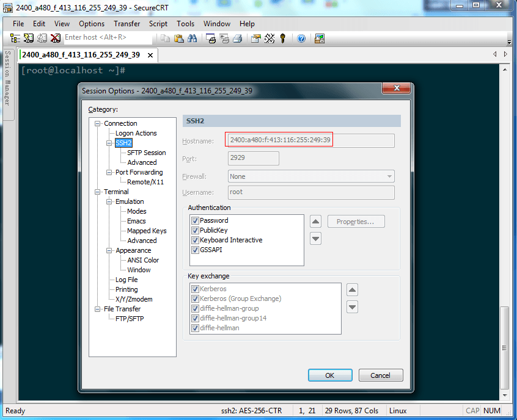
Task: Toggle the Keyboard Interactive checkbox
Action: pos(195,240)
